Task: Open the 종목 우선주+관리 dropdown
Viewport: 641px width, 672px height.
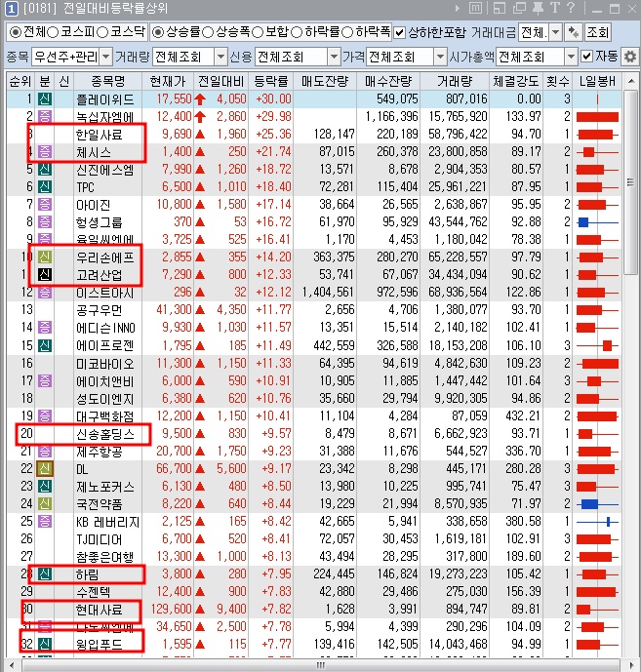Action: pos(105,57)
